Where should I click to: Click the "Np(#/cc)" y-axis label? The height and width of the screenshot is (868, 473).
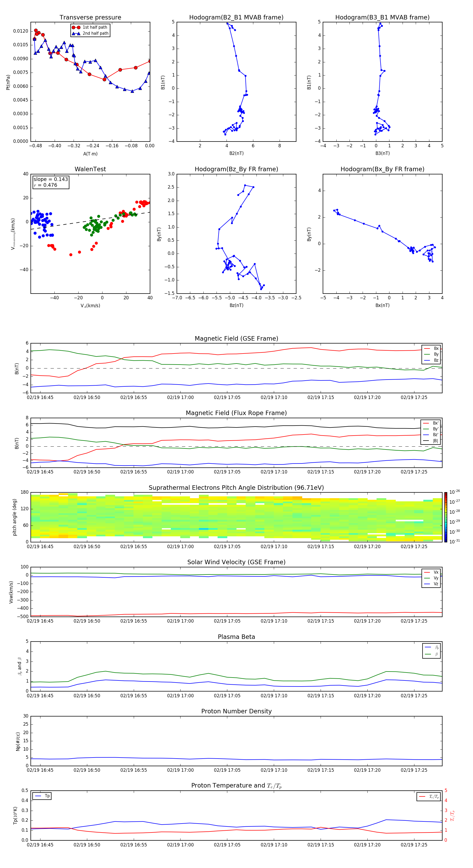[18, 741]
